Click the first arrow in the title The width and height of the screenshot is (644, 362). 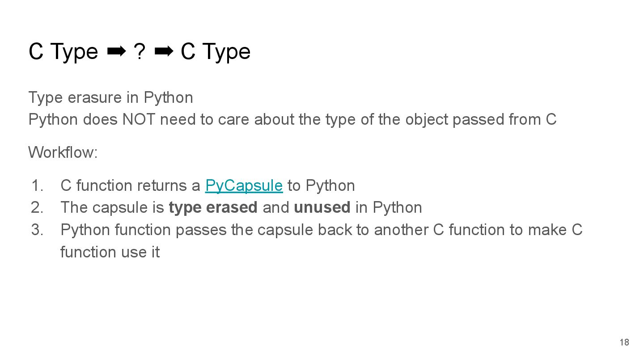coord(116,52)
